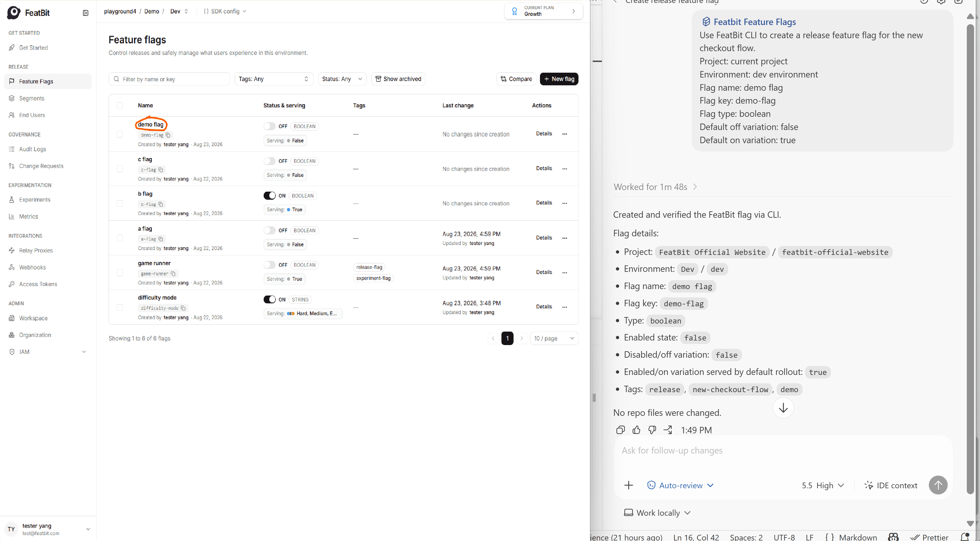
Task: Open the Current Plan Growth card
Action: pyautogui.click(x=543, y=11)
